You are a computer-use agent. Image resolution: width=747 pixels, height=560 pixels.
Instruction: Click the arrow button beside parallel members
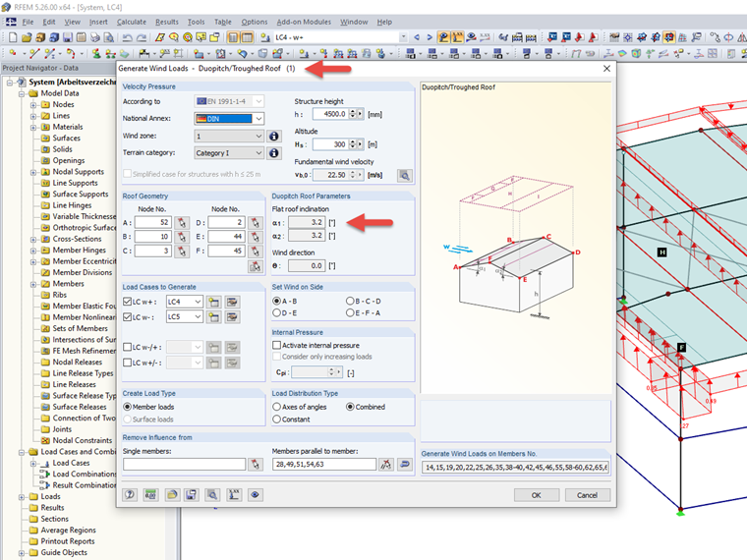click(x=405, y=465)
